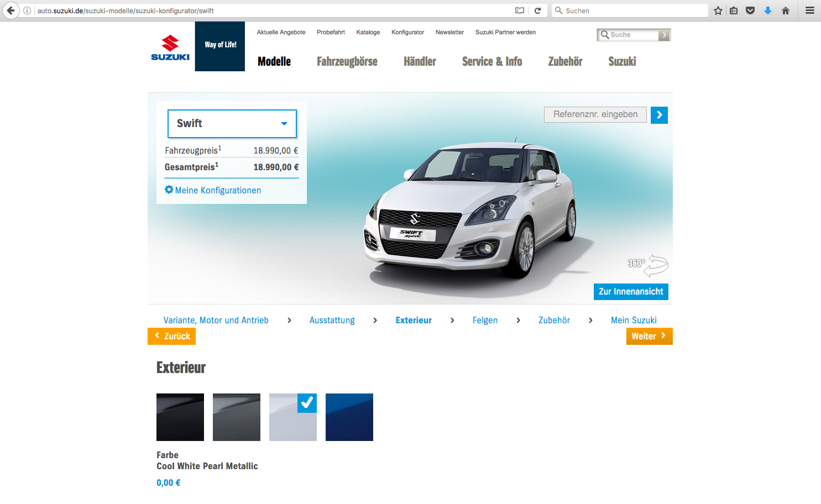Open downloads with the blue arrow icon
Screen dimensions: 821x504
click(768, 11)
